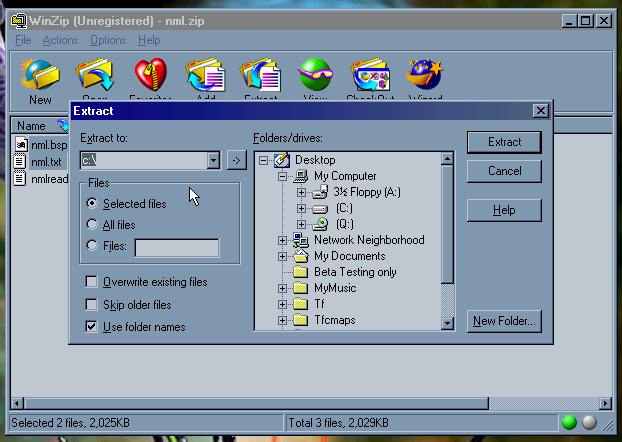Click the New Folder... button

tap(504, 321)
